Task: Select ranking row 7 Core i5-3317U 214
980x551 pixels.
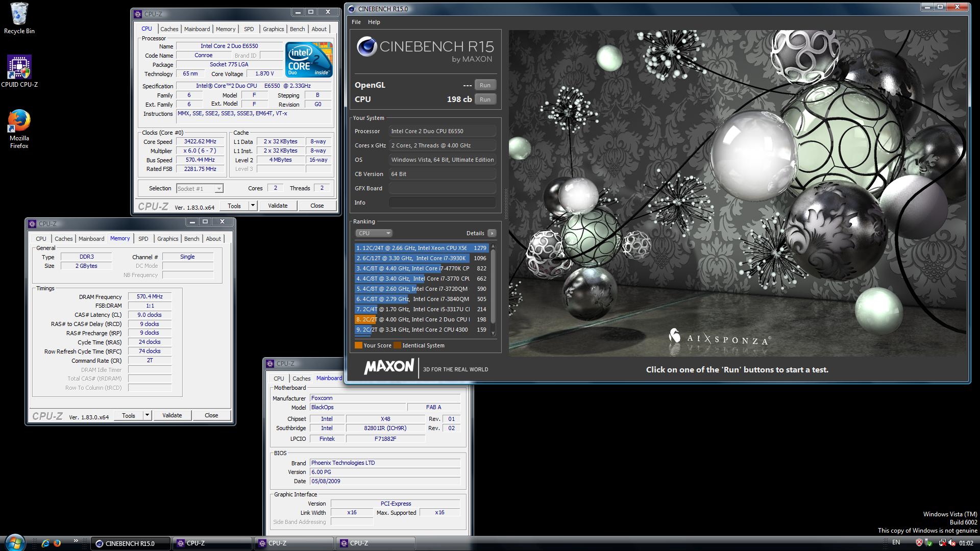Action: pyautogui.click(x=422, y=309)
